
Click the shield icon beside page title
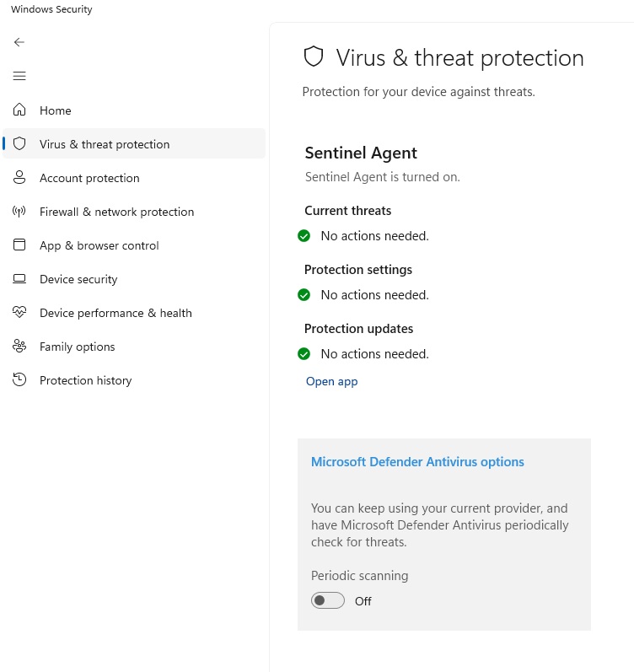click(x=314, y=57)
